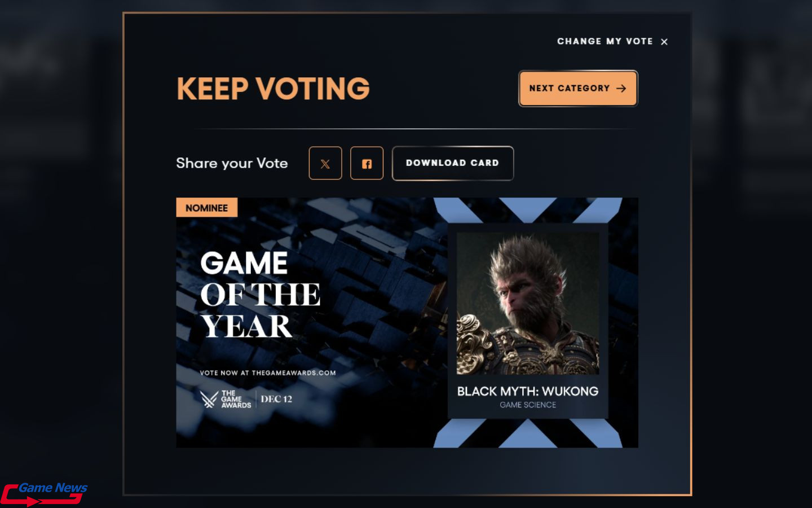This screenshot has height=508, width=812.
Task: Click the Dec 12 date on the card
Action: [x=276, y=399]
